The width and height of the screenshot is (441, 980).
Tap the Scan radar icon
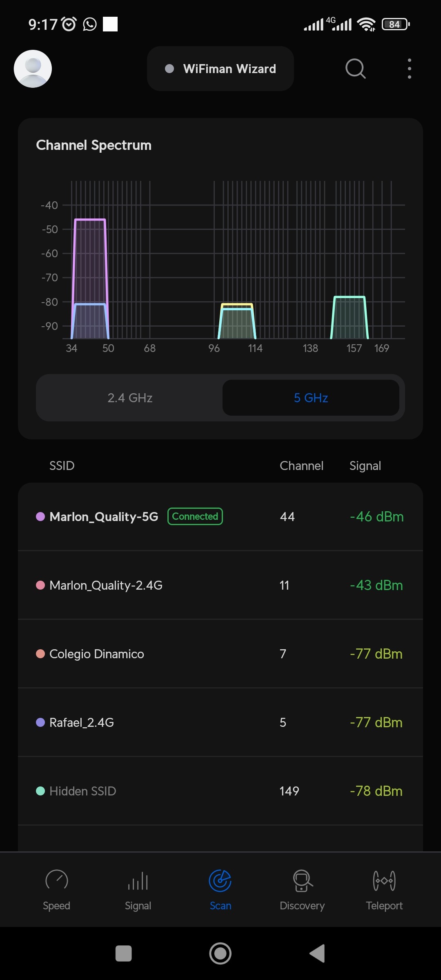click(x=220, y=881)
